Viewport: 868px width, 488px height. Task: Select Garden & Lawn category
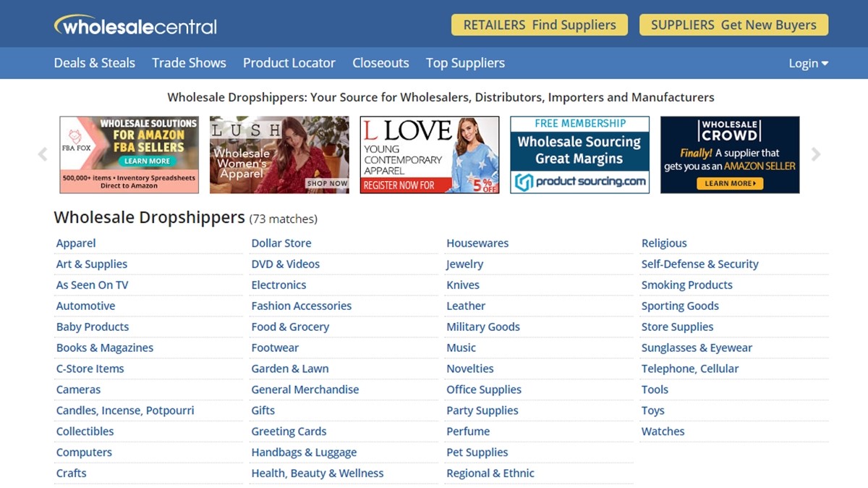[x=290, y=369]
